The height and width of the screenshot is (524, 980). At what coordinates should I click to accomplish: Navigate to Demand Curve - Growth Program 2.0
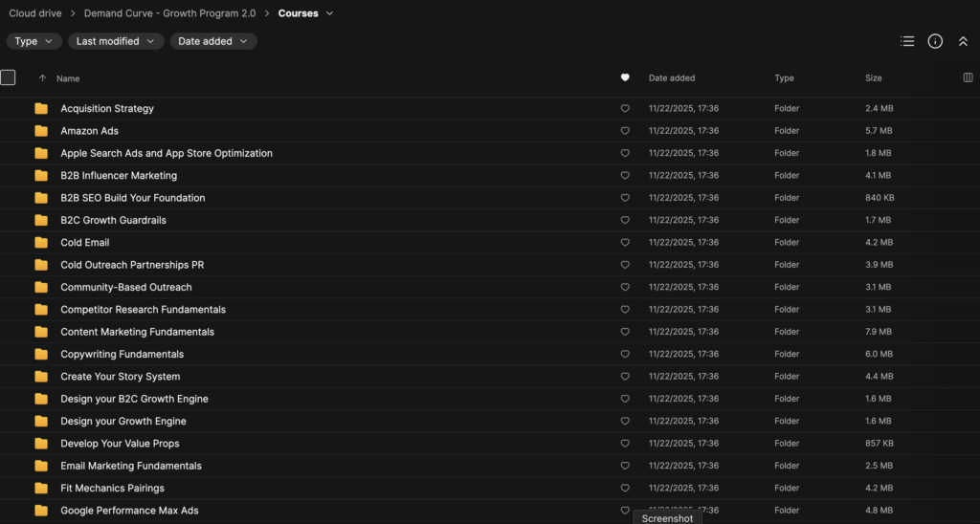coord(169,13)
